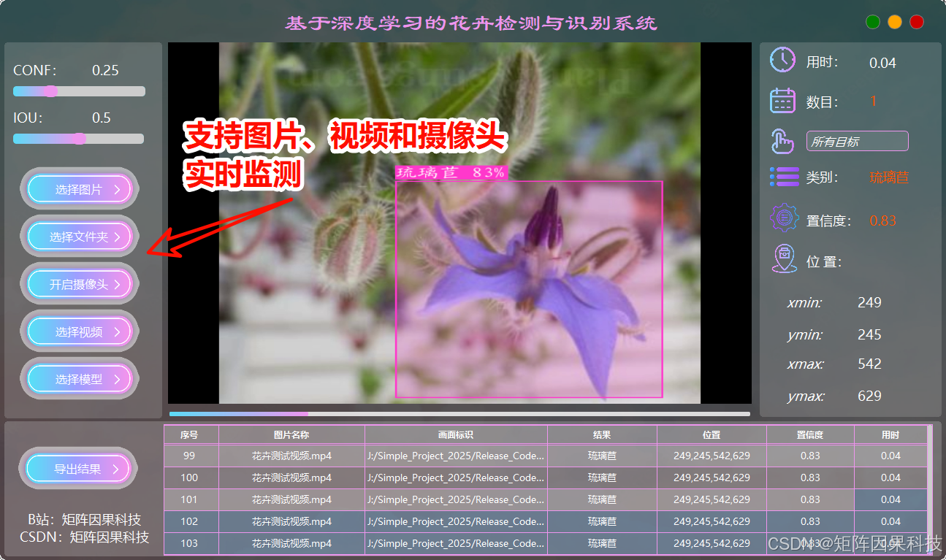Click the 选择文件夹 button
Image resolution: width=946 pixels, height=560 pixels.
(x=79, y=237)
